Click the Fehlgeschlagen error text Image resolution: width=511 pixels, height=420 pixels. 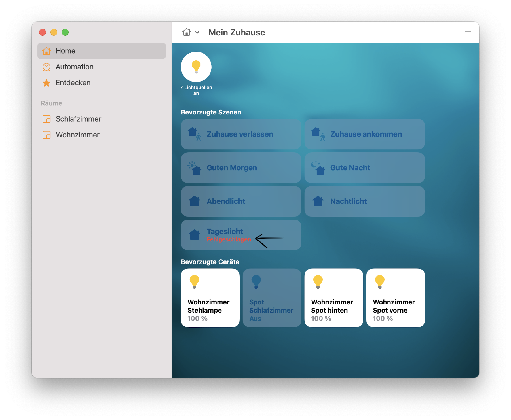pyautogui.click(x=229, y=239)
